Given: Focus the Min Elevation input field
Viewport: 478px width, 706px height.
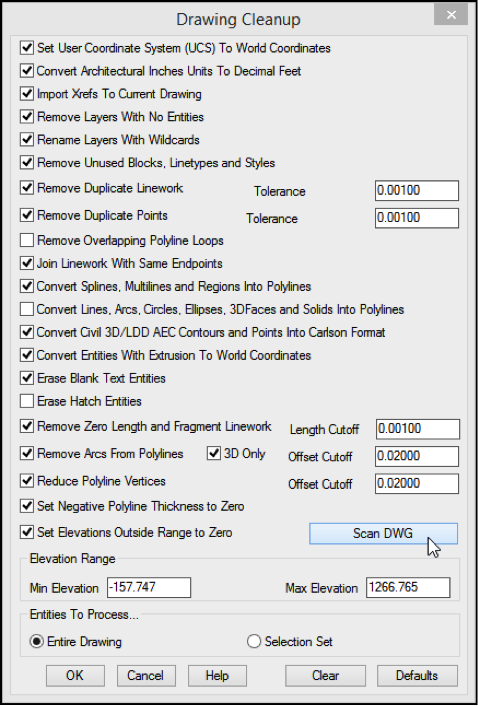Looking at the screenshot, I should (149, 588).
